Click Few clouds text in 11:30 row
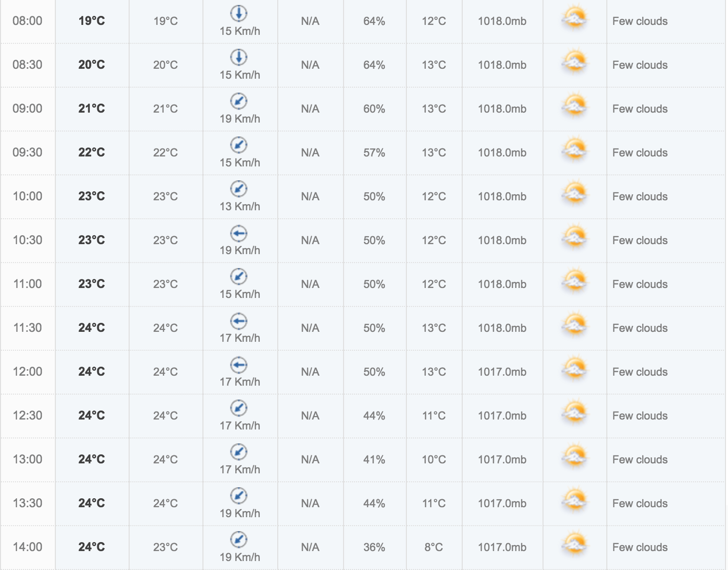This screenshot has width=728, height=570. (x=640, y=328)
